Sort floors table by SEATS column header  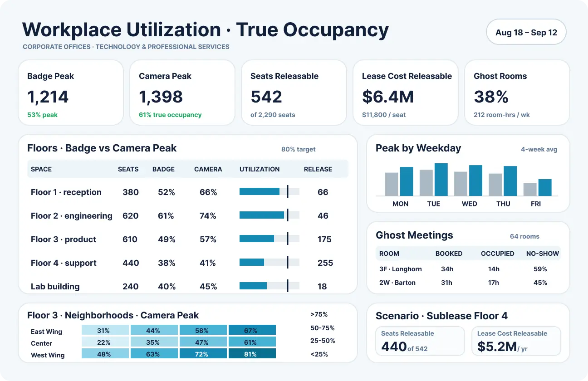tap(128, 169)
